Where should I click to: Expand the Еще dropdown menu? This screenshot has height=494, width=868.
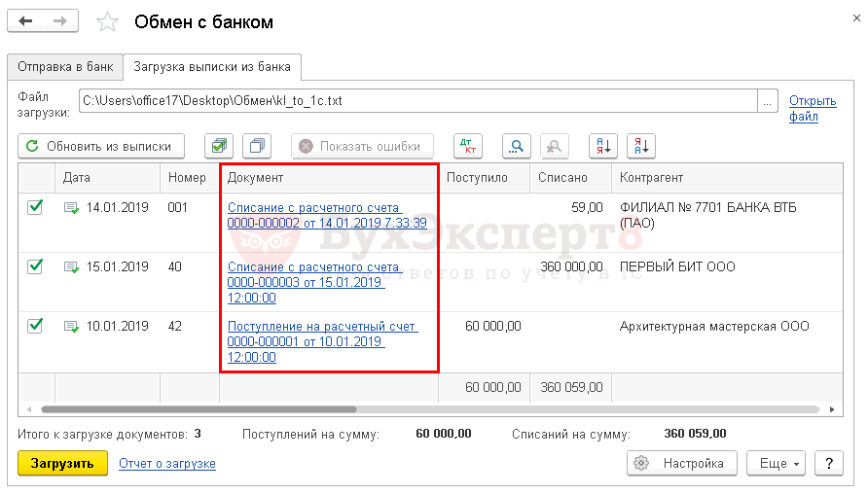pyautogui.click(x=777, y=463)
